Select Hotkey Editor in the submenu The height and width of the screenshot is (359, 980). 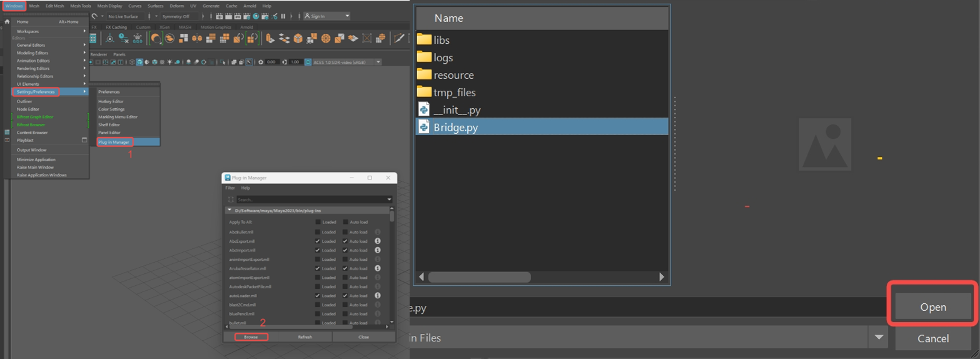(111, 101)
